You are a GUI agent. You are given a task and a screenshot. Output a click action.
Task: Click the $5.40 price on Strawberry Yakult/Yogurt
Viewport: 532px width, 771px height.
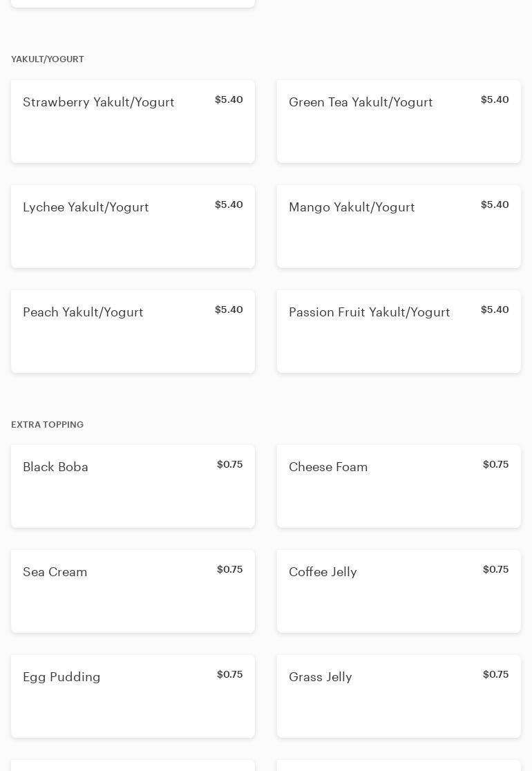click(x=229, y=99)
